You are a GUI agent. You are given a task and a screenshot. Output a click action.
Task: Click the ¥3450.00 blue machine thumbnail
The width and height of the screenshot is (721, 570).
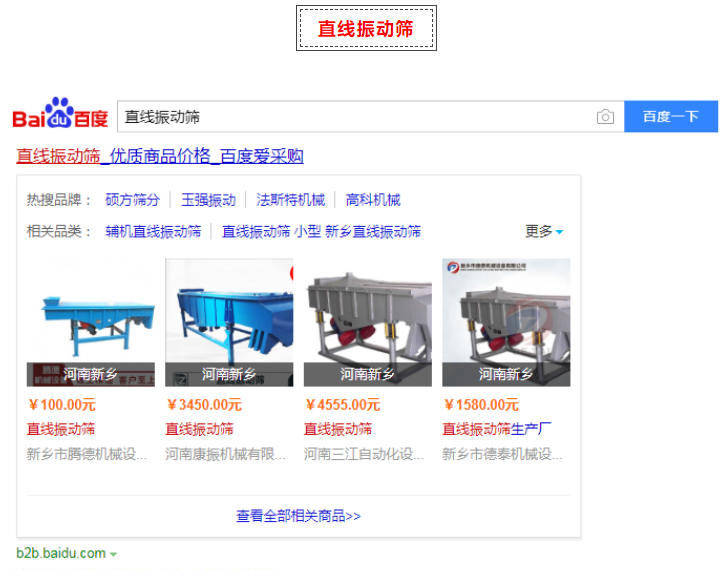229,322
